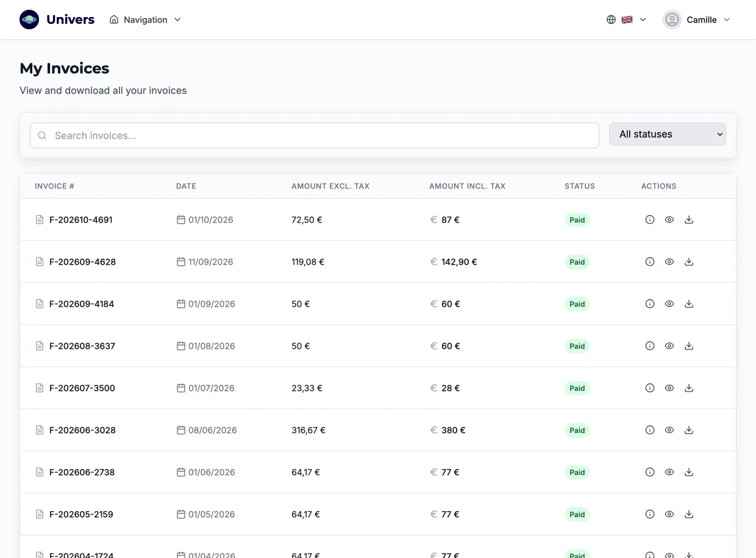Click date 11/09/2026
This screenshot has width=756, height=558.
tap(211, 262)
